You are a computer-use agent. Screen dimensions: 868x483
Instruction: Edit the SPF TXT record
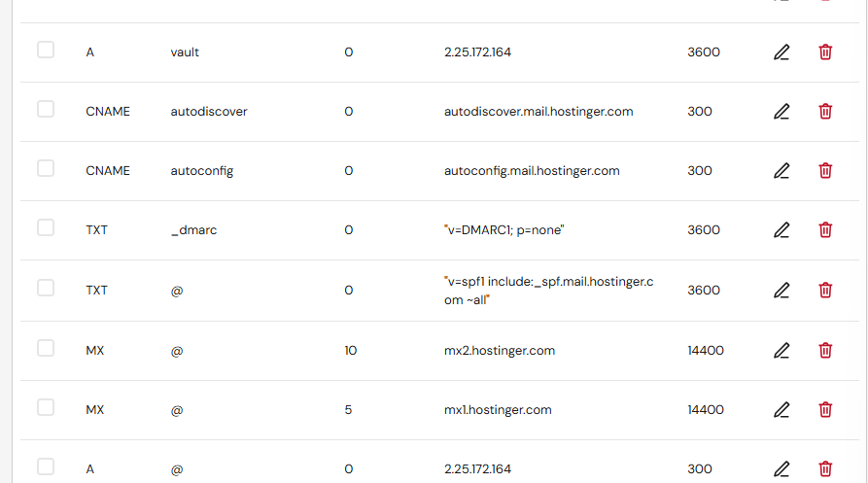click(x=781, y=290)
